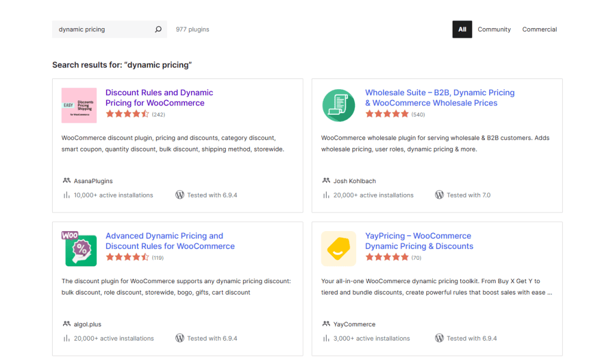
Task: Click the 977 plugins count text
Action: [x=192, y=29]
